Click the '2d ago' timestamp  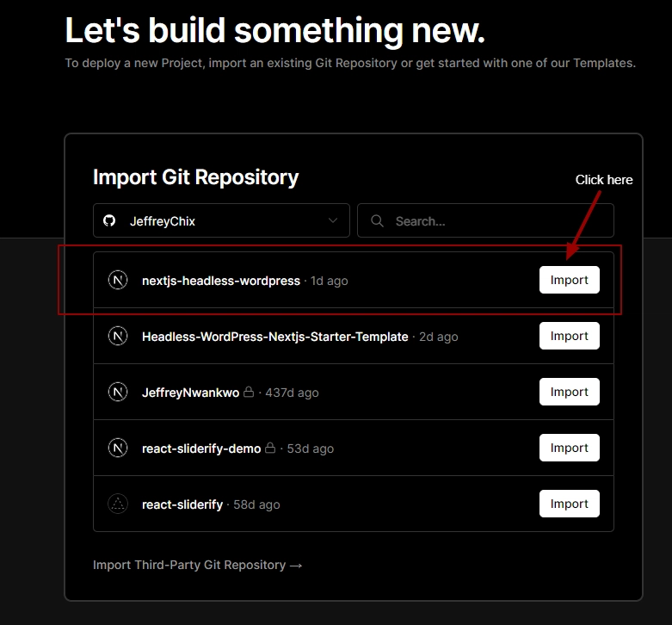(439, 337)
